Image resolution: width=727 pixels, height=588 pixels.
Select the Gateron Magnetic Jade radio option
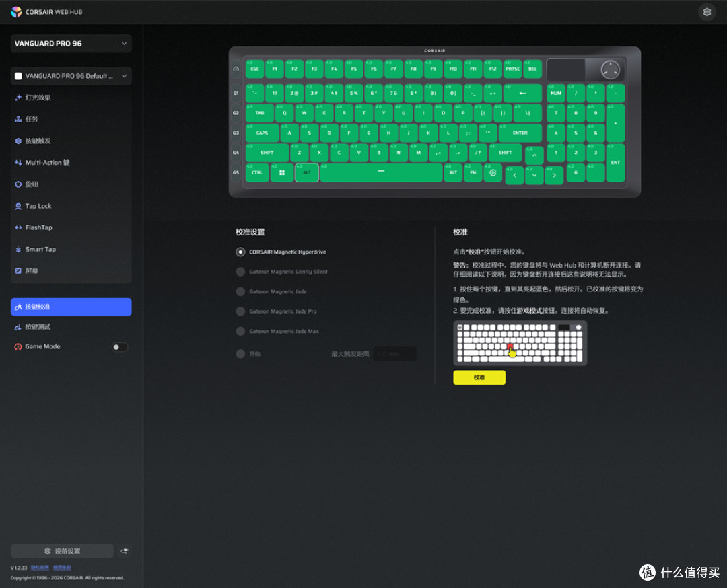pyautogui.click(x=240, y=292)
